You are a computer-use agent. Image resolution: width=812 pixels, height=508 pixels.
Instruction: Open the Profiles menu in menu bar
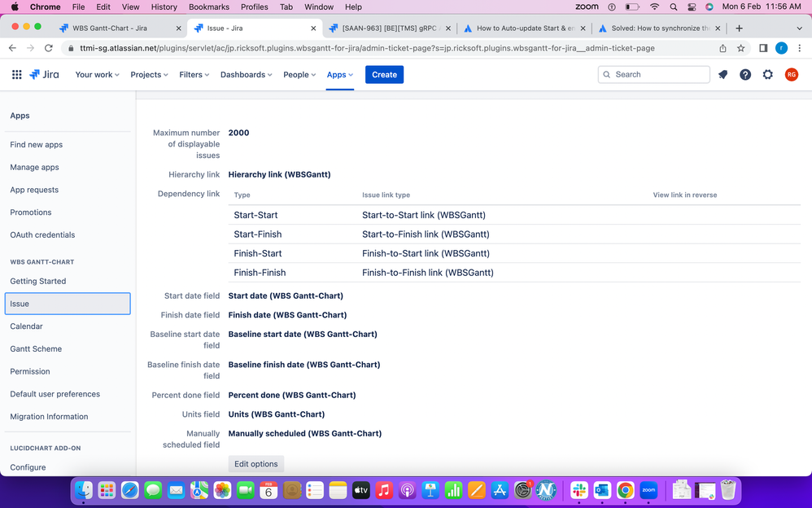255,7
